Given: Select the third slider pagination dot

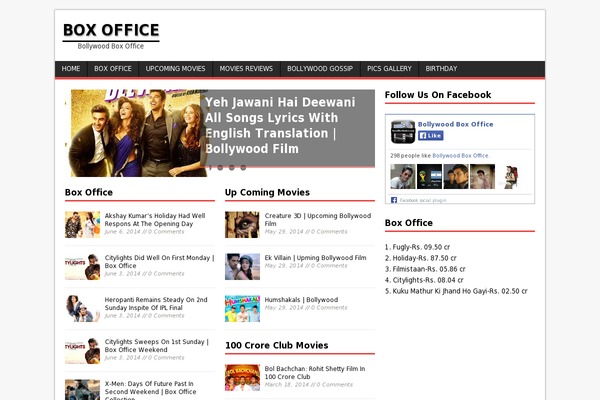Looking at the screenshot, I should pyautogui.click(x=232, y=168).
